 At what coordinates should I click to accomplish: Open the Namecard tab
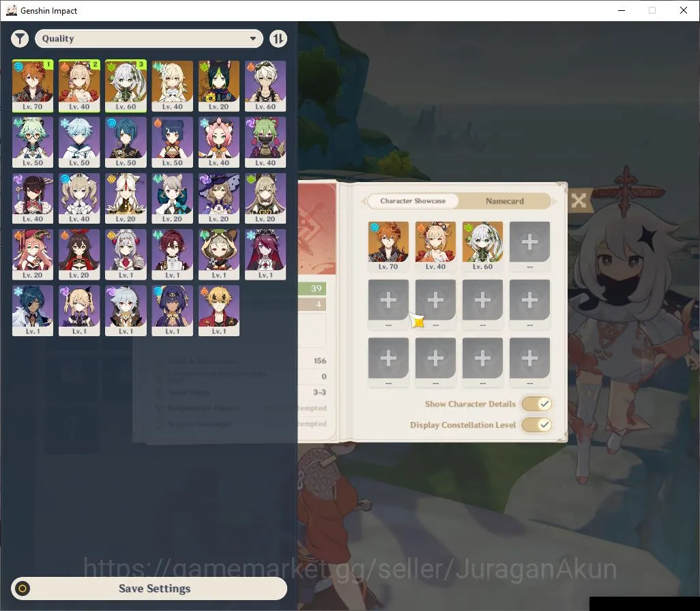pos(504,201)
